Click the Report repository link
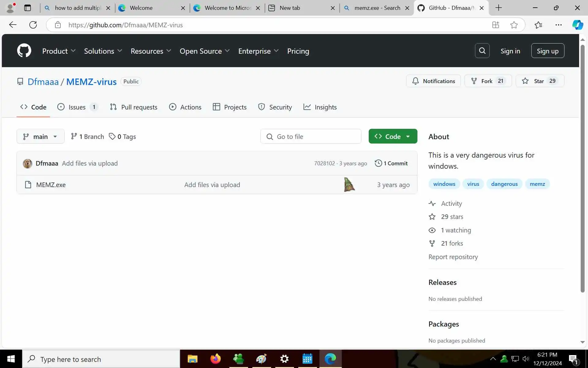Viewport: 588px width, 368px height. pyautogui.click(x=453, y=257)
